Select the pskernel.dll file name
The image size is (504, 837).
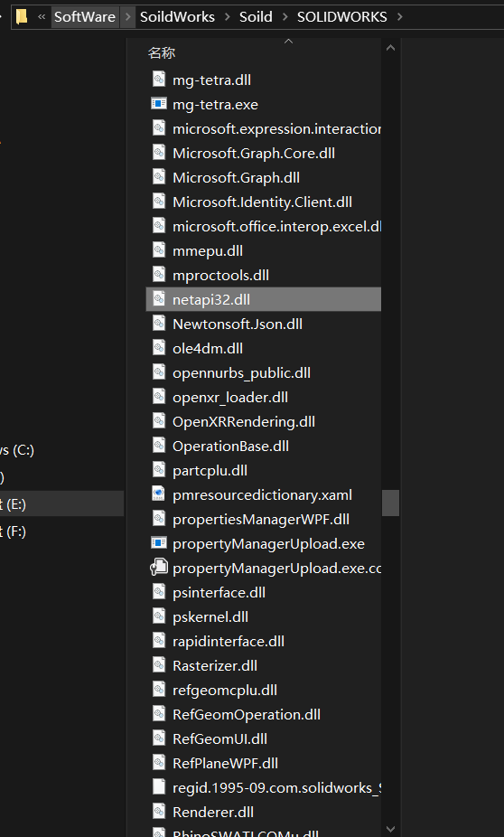(x=210, y=617)
